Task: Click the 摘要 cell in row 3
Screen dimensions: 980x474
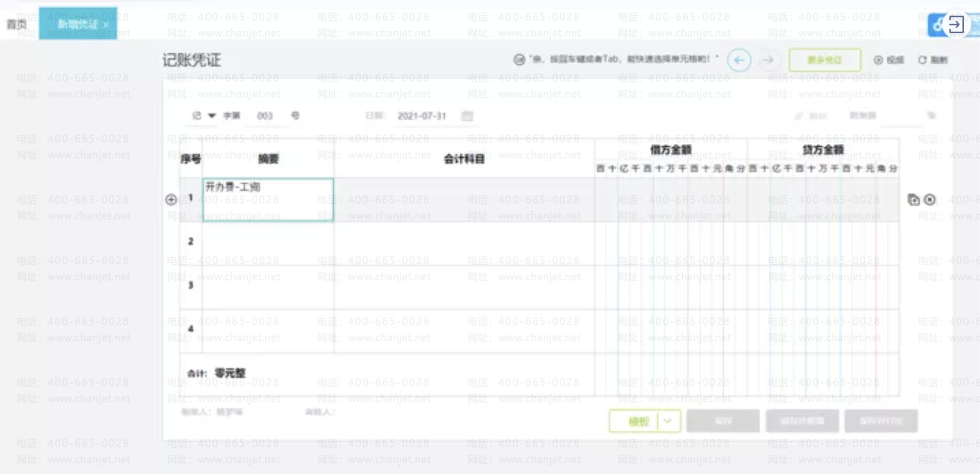Action: click(x=268, y=287)
